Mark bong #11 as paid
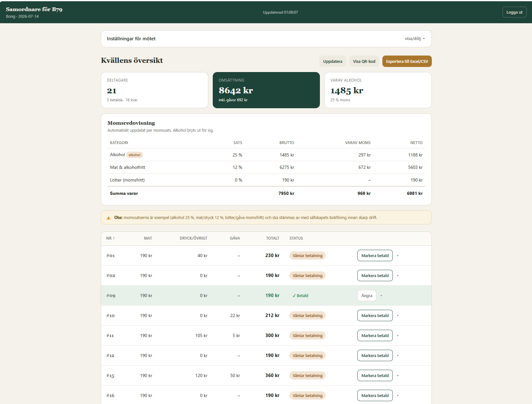 (375, 335)
